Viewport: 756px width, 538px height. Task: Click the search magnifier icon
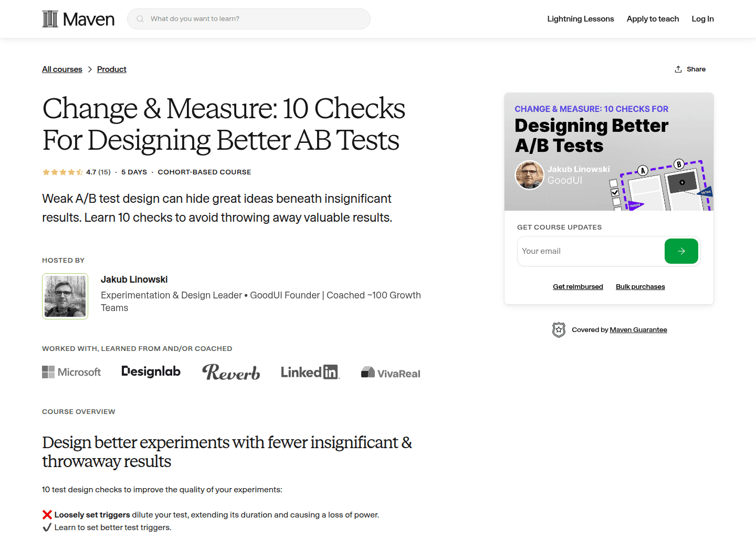140,18
